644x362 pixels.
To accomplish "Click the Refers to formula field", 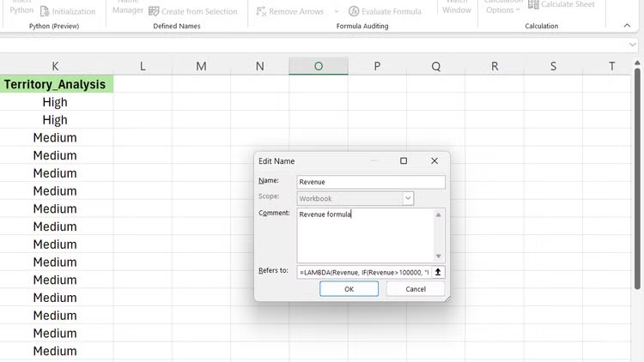I will [363, 272].
